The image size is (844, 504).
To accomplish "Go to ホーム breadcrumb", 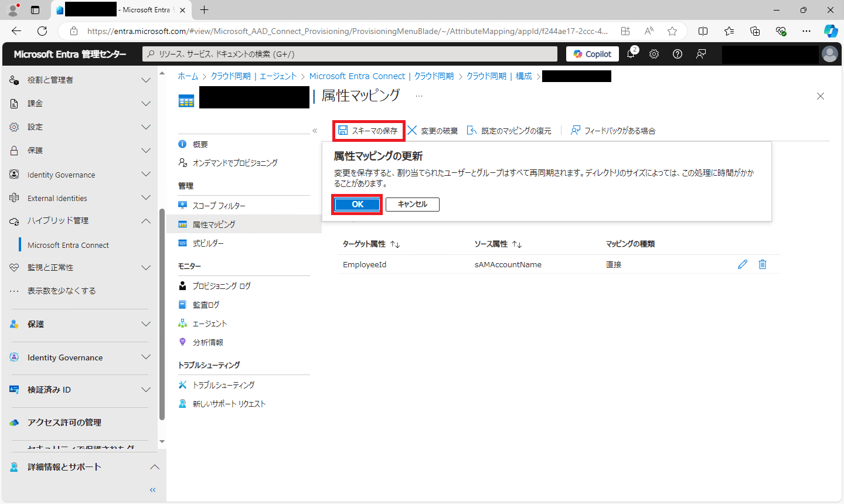I will coord(188,76).
